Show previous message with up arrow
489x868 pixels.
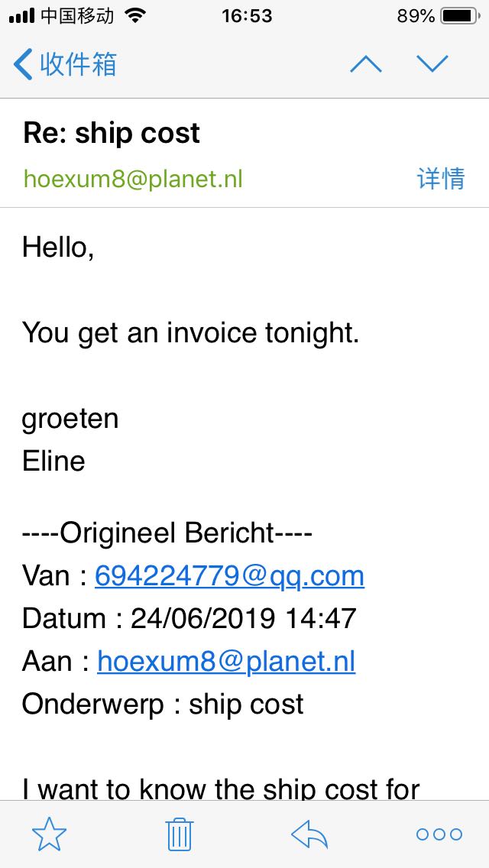click(x=365, y=64)
